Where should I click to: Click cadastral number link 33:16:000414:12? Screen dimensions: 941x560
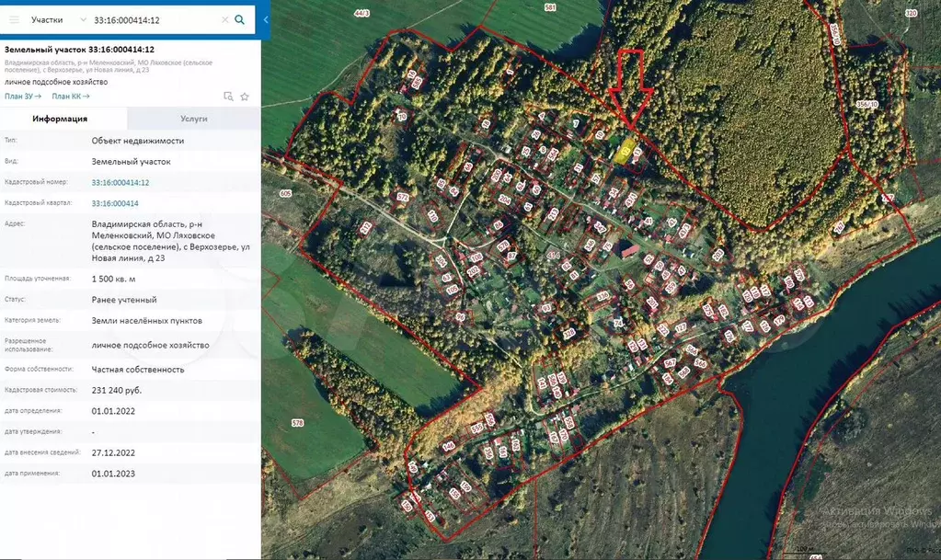pos(120,182)
